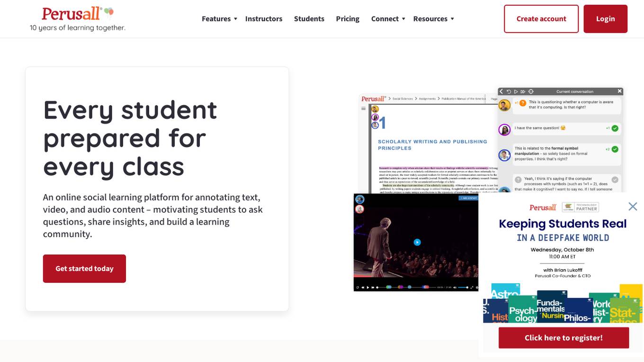Click 'Keeping Students Real' popup heading
Image resolution: width=644 pixels, height=362 pixels.
click(563, 224)
